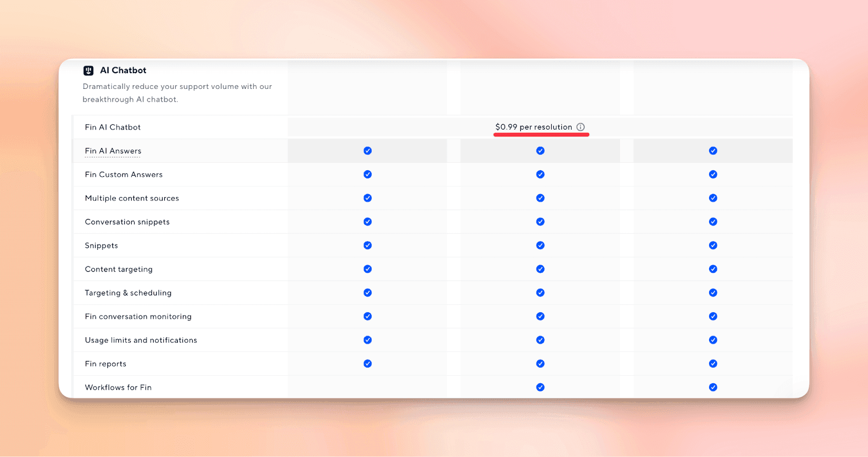Select the Fin AI Chatbot row label
Image resolution: width=868 pixels, height=457 pixels.
[113, 127]
